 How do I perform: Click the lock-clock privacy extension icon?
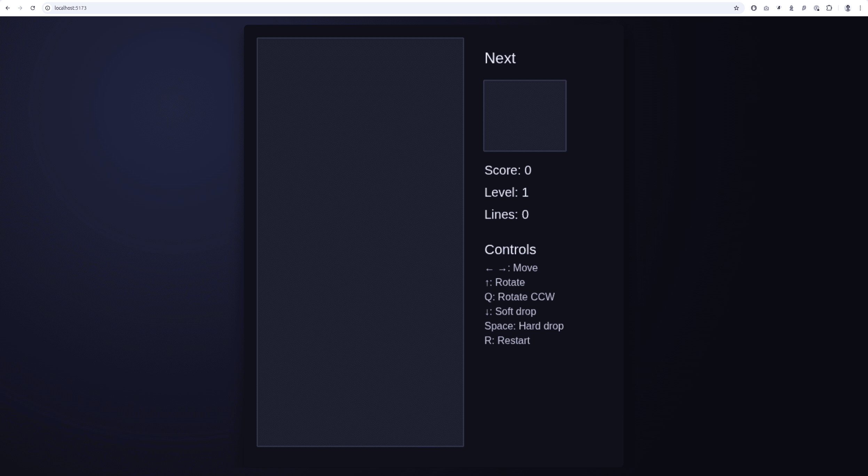(817, 8)
